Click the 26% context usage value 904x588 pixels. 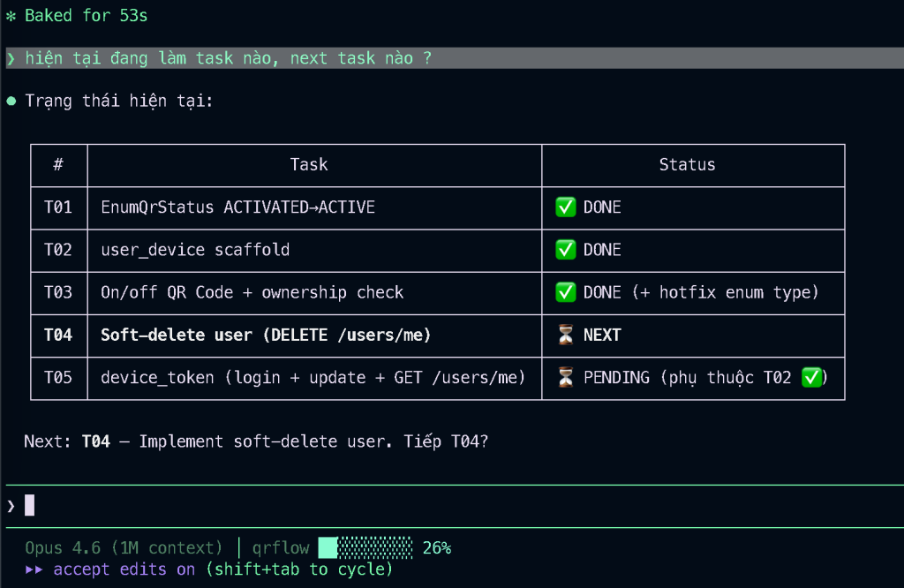(436, 548)
